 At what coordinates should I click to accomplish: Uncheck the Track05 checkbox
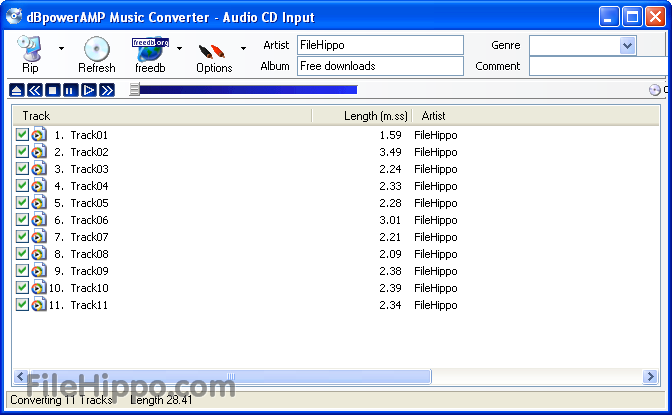pyautogui.click(x=22, y=203)
